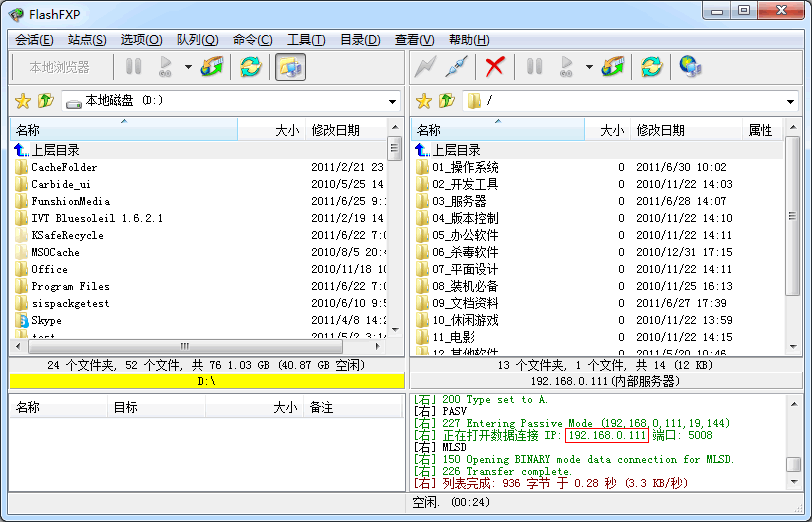Sort local list by 大小 column header
Screen dimensions: 812x522
(x=271, y=130)
